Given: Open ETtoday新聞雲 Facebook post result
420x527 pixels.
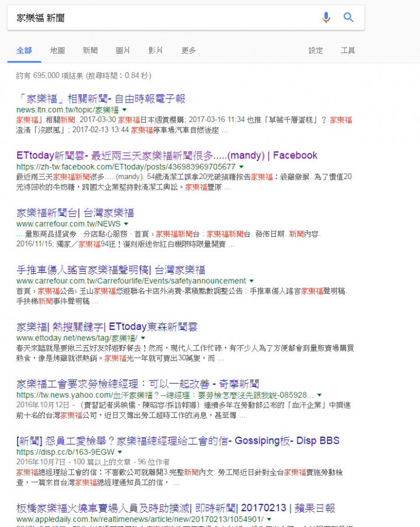Looking at the screenshot, I should click(x=167, y=155).
